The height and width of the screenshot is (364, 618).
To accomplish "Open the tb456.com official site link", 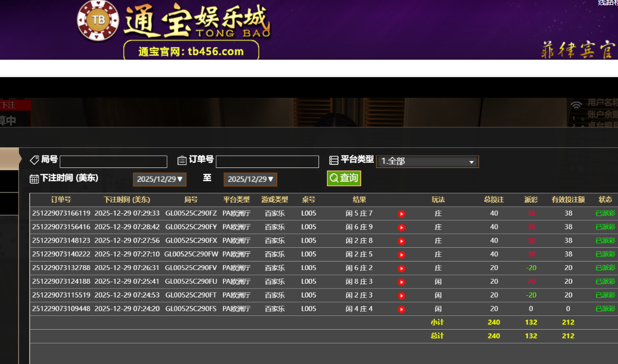I will coord(191,52).
